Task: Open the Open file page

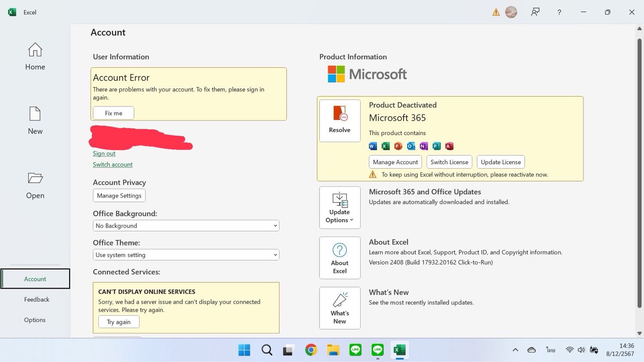Action: click(35, 185)
